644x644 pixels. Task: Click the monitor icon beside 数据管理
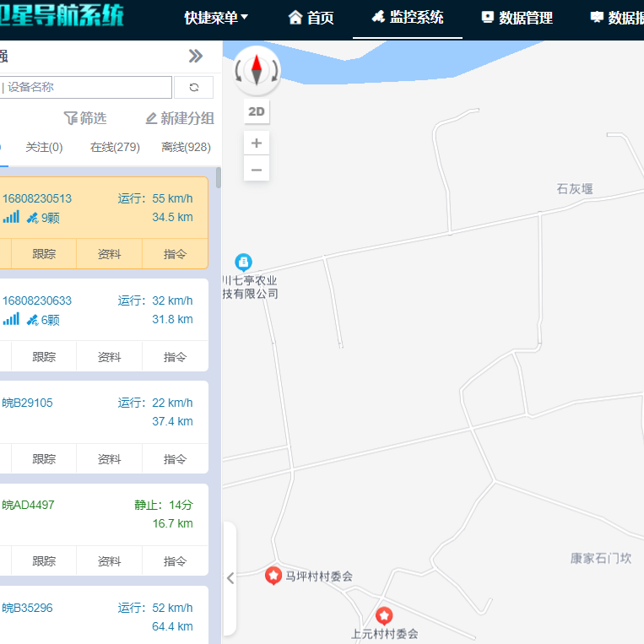[488, 17]
